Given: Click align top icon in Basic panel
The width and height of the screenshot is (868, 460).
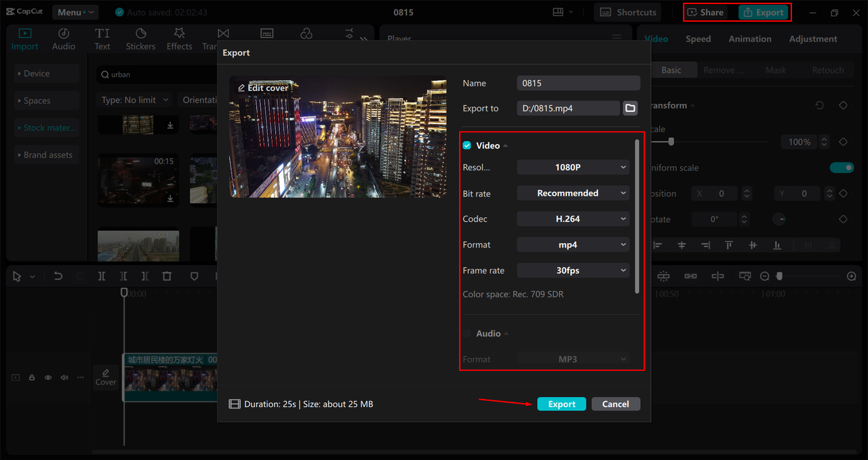Looking at the screenshot, I should click(729, 245).
